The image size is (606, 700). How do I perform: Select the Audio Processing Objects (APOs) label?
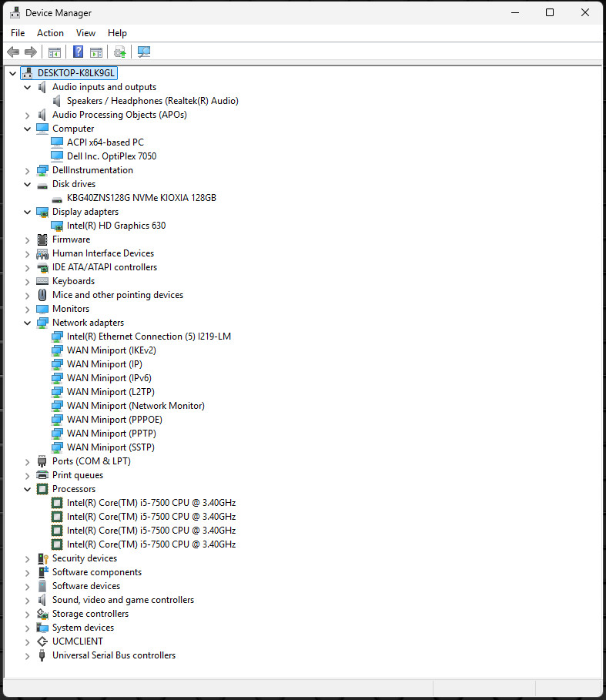119,115
